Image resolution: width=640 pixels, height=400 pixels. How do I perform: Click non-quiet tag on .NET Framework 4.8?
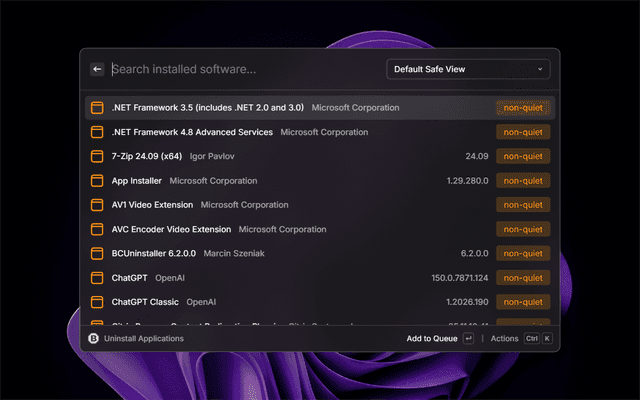tap(523, 132)
